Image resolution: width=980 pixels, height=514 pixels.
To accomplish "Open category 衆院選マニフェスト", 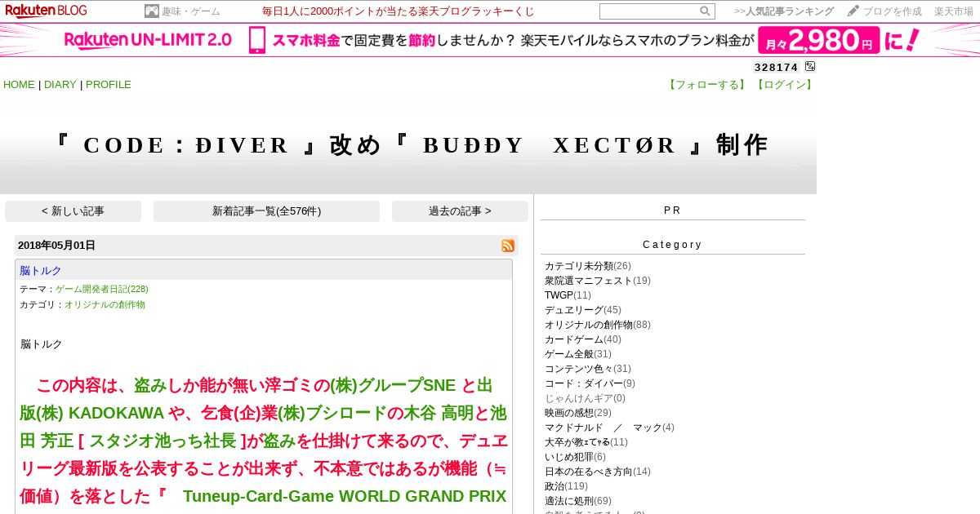I will (589, 281).
